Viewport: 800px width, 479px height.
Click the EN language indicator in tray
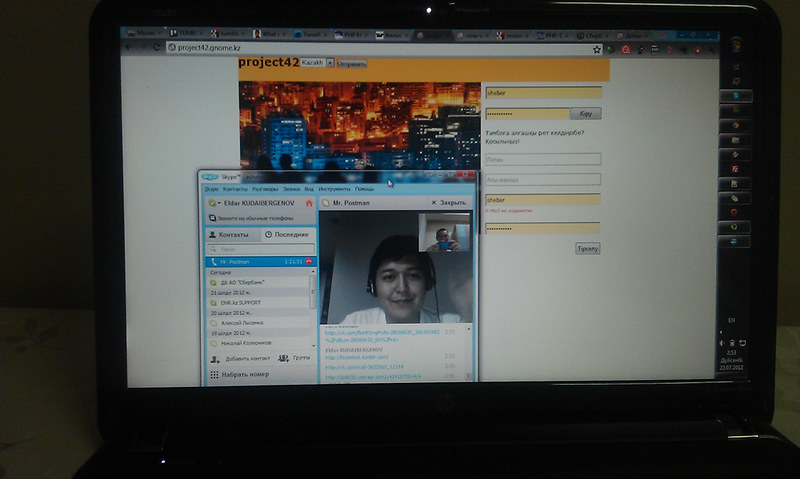coord(732,320)
